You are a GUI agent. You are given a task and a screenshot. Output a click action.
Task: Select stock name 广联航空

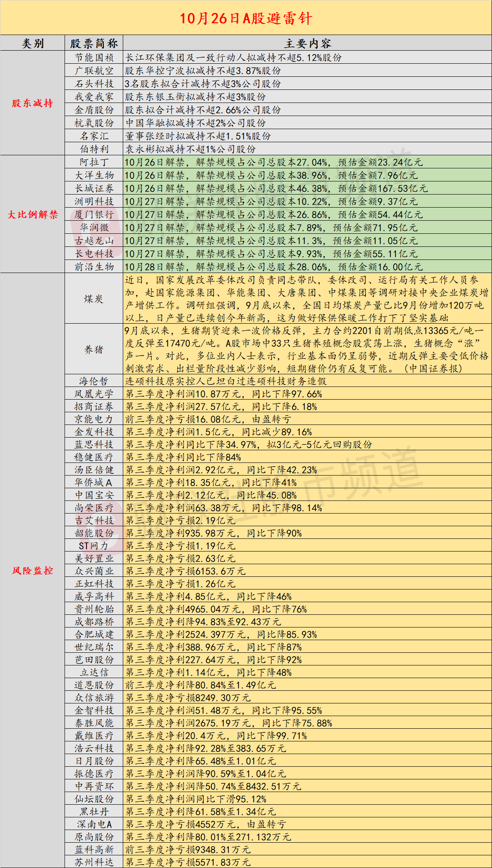(x=94, y=70)
